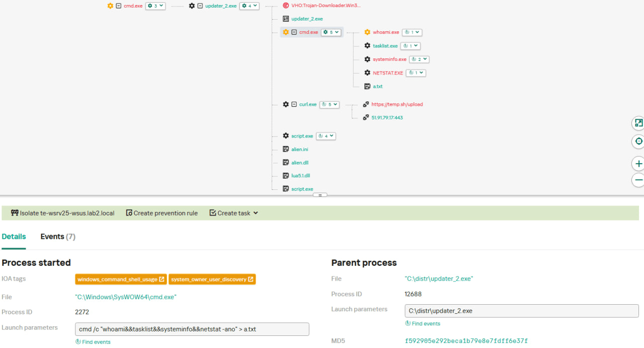Click the fit-to-screen icon on right edge
644x348 pixels.
coord(638,123)
